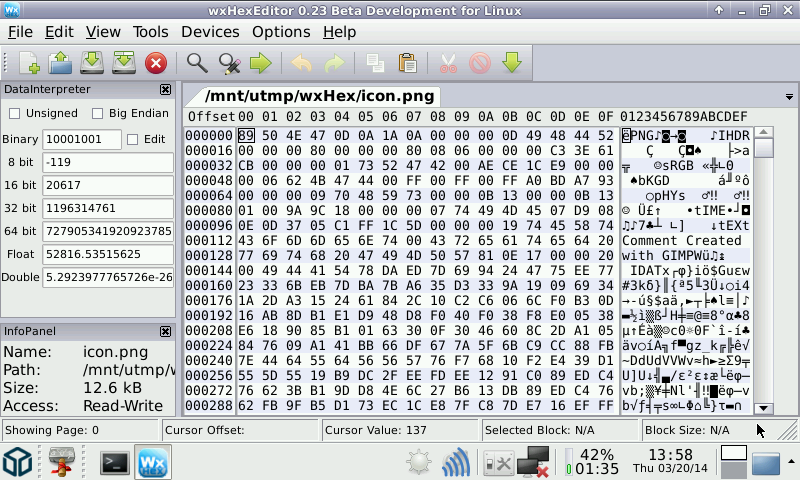Undo the last action via toolbar
The image size is (800, 480).
(302, 63)
